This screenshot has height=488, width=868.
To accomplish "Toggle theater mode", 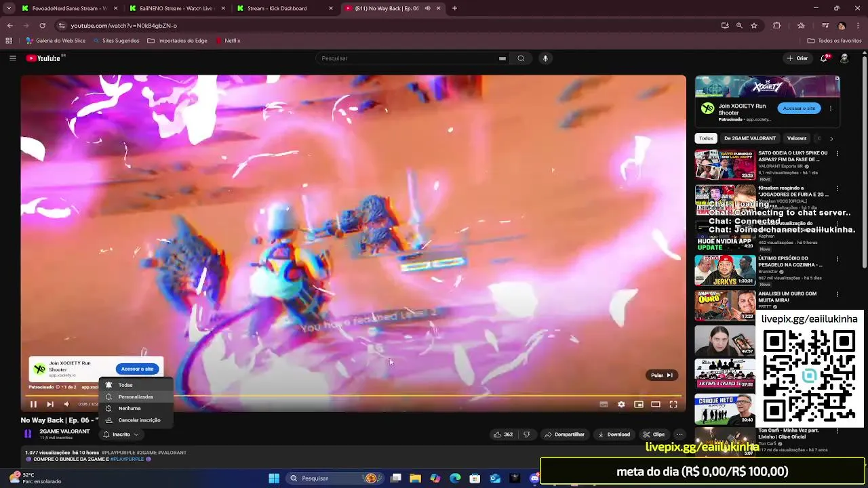I will (x=656, y=404).
